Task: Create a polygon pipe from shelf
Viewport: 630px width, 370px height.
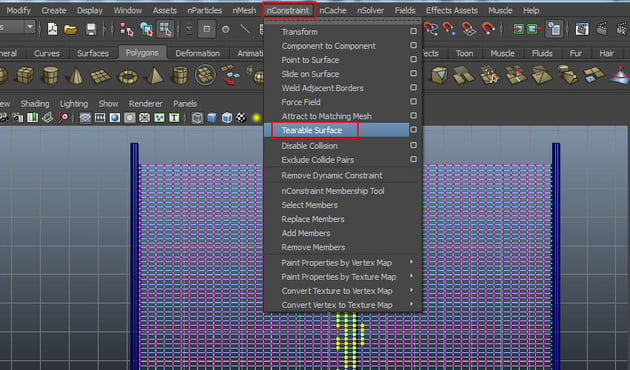Action: tap(180, 76)
